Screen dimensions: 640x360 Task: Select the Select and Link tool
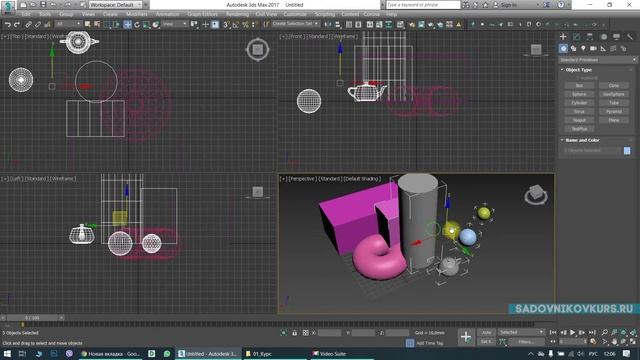[x=28, y=24]
